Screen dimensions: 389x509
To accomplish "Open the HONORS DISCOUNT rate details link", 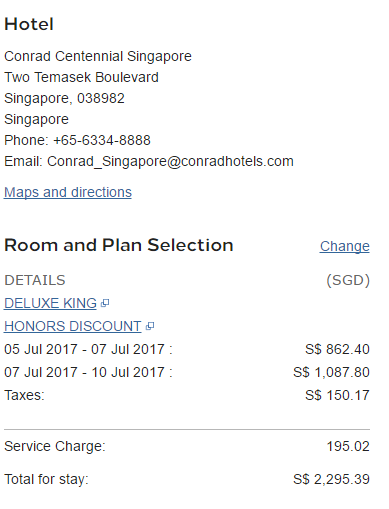I will 73,326.
